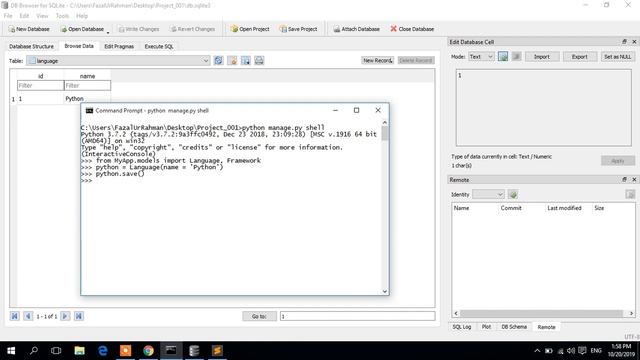This screenshot has height=360, width=640.
Task: Click the id column header
Action: click(x=40, y=76)
